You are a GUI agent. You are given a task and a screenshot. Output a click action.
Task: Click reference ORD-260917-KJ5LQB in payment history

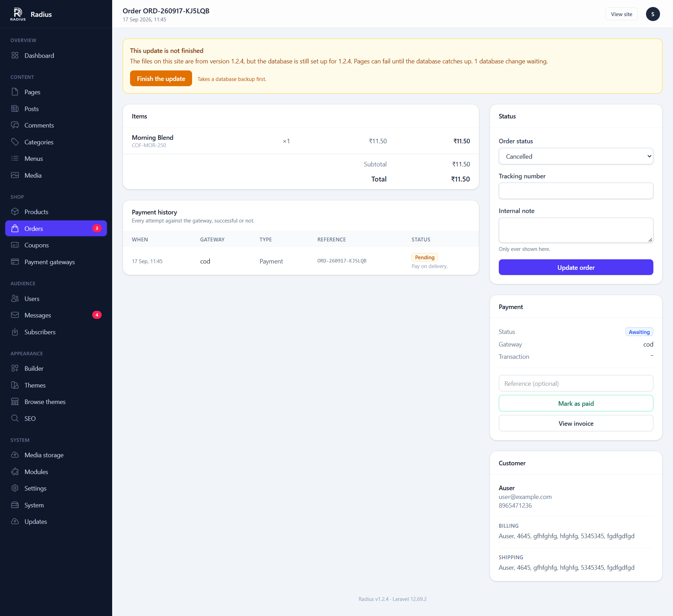(342, 261)
